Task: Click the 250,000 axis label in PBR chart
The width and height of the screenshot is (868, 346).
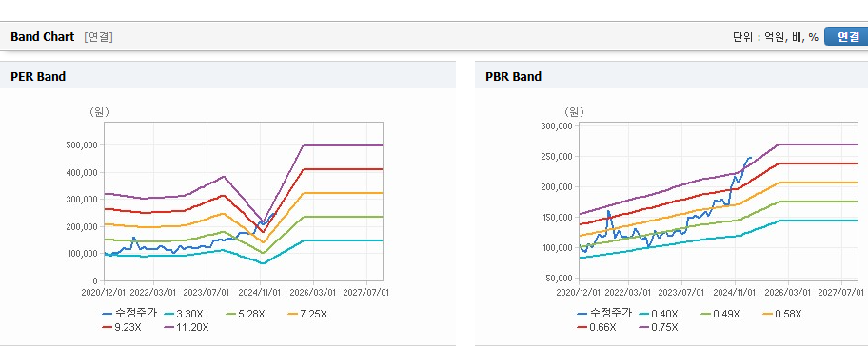Action: [557, 157]
